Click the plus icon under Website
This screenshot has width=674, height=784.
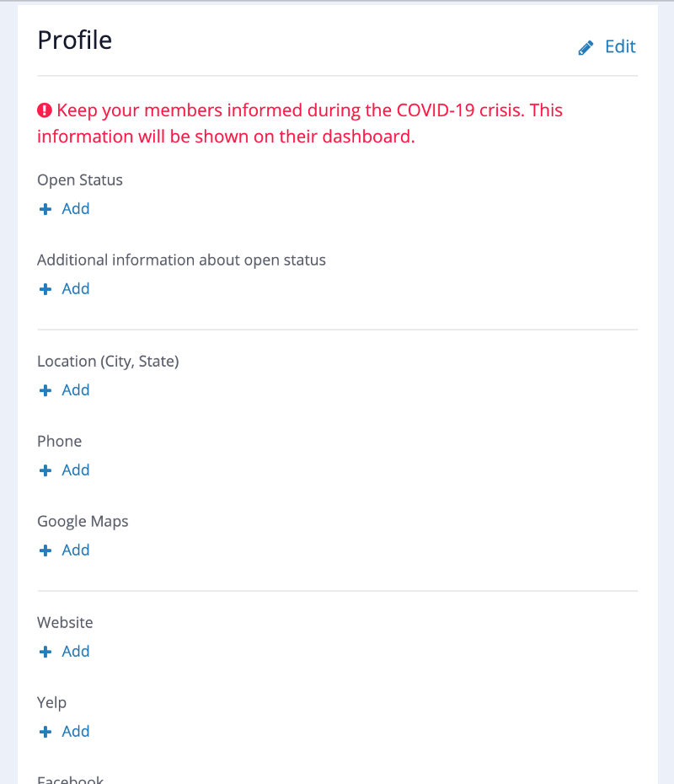45,652
